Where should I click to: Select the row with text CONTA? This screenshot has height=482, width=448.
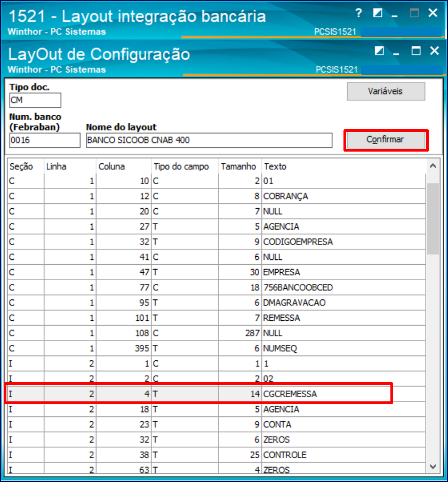217,424
